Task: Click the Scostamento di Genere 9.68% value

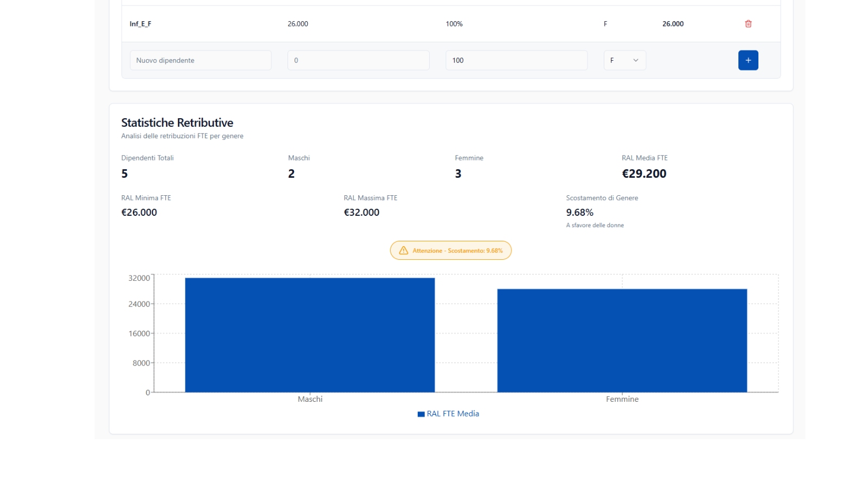Action: click(x=579, y=213)
